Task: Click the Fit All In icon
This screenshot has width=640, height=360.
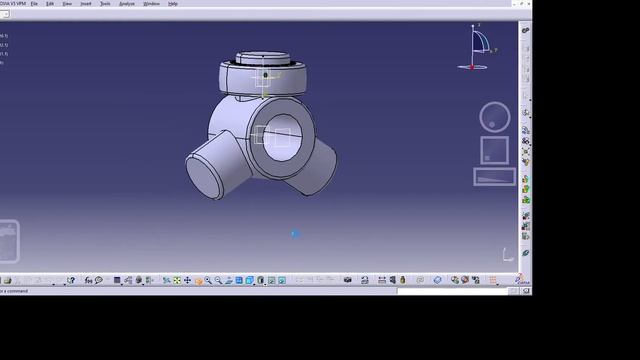Action: coord(177,280)
